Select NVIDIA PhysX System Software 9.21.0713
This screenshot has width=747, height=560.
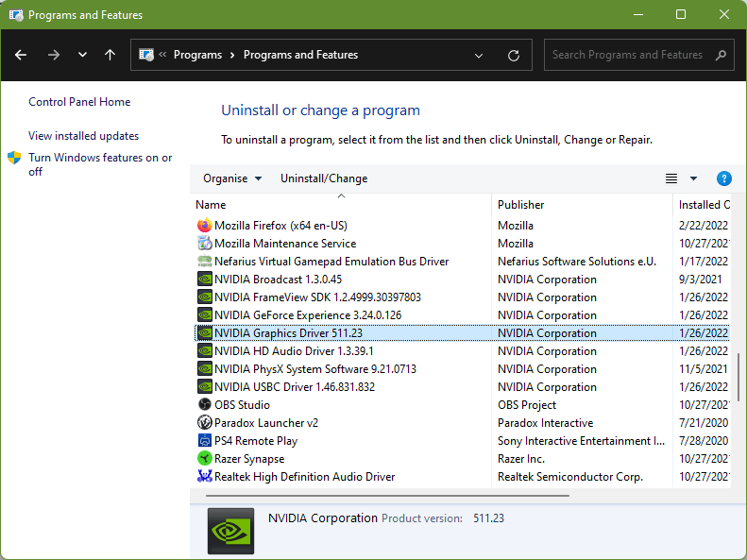315,369
